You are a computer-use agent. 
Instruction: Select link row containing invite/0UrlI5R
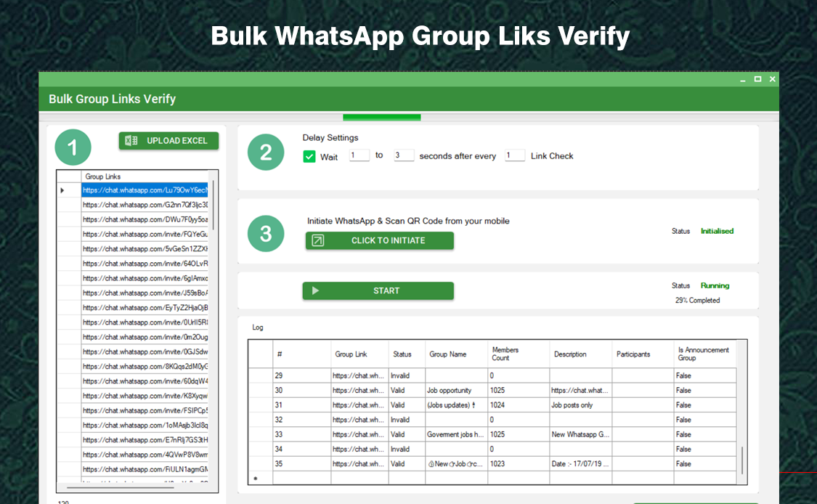pyautogui.click(x=145, y=322)
